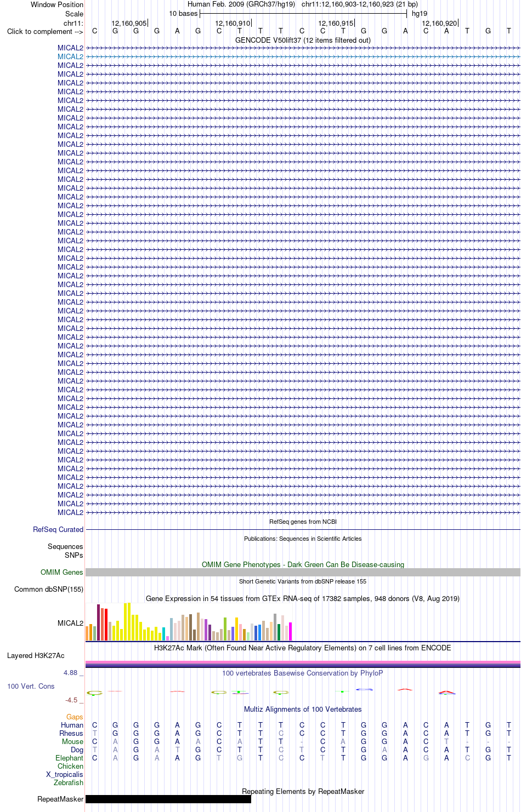Image resolution: width=521 pixels, height=812 pixels.
Task: Click the dark maroon GTEx expression bar
Action: 98,622
